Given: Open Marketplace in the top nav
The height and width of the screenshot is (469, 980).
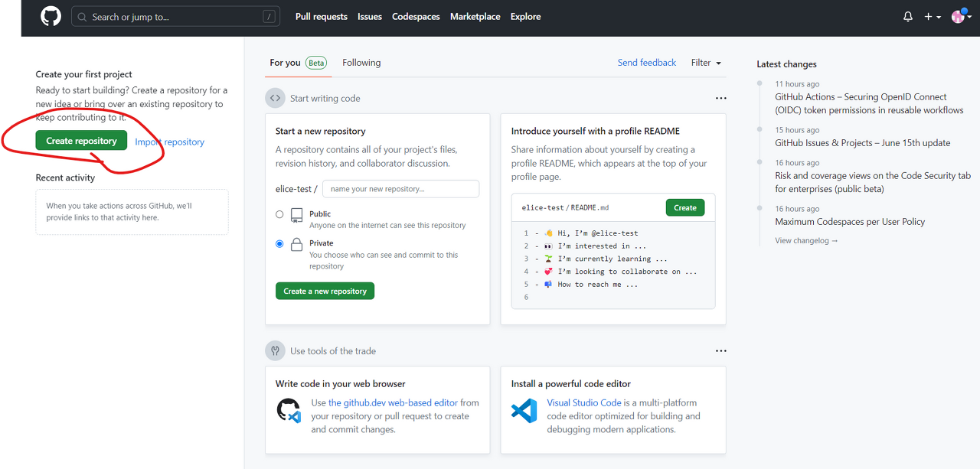Looking at the screenshot, I should [475, 16].
